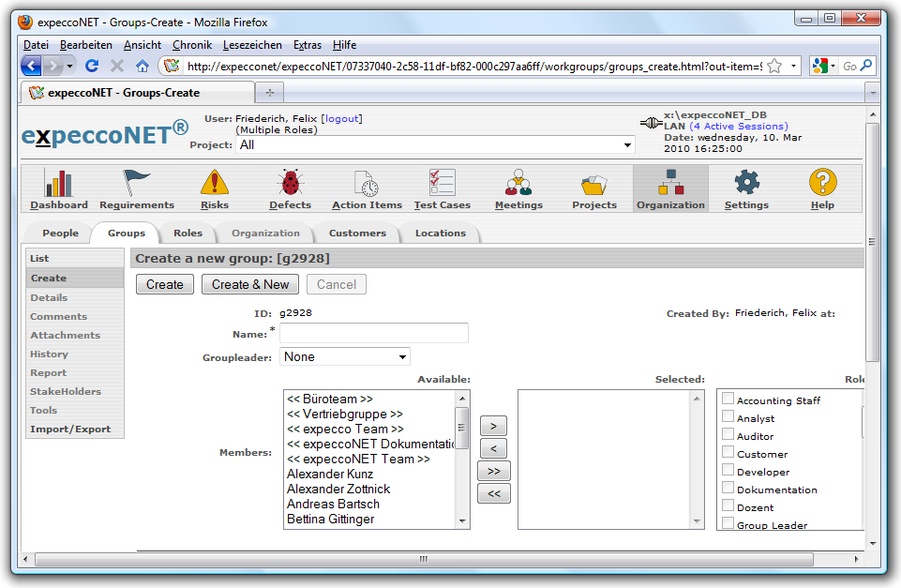This screenshot has height=588, width=901.
Task: Open the 4 Active Sessions link
Action: click(739, 126)
